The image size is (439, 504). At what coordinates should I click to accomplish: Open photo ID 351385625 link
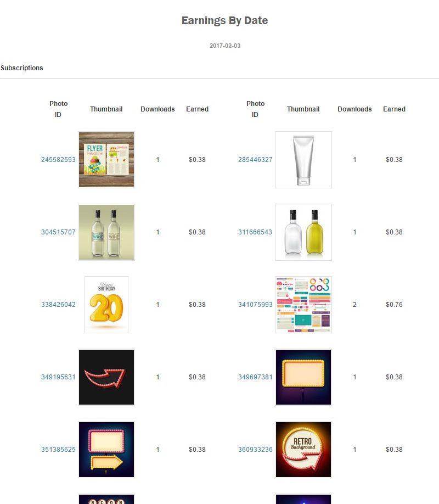pos(58,450)
